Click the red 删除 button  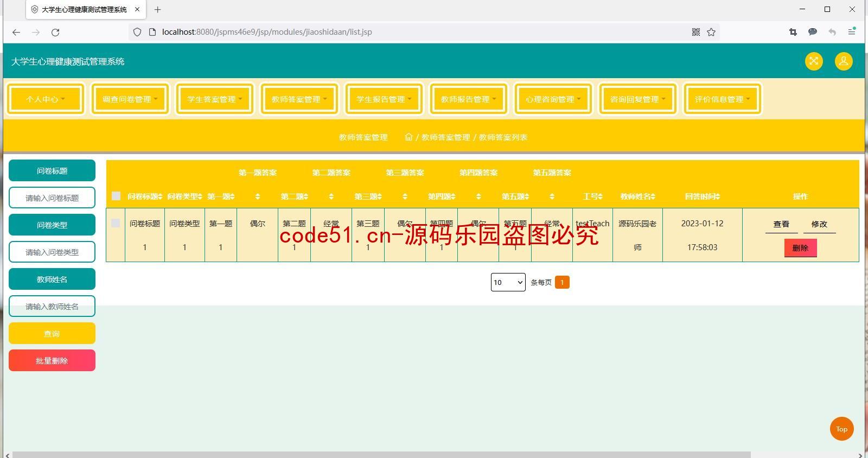point(800,248)
